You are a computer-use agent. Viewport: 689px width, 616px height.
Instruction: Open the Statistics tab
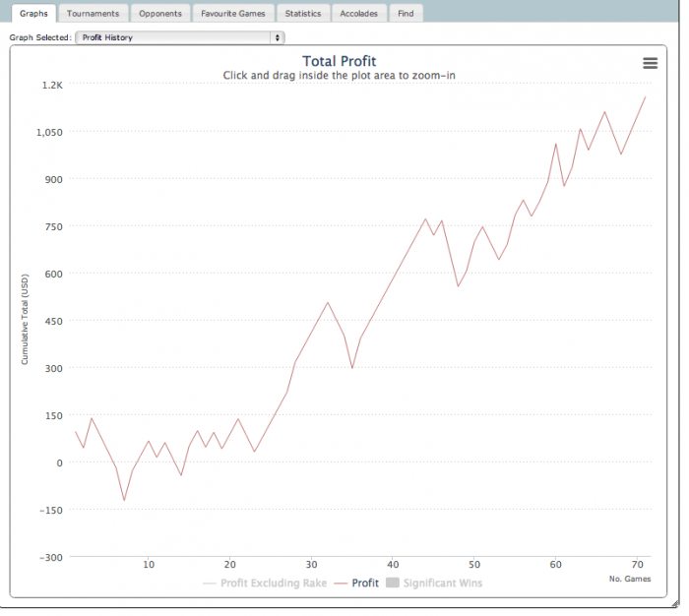click(x=303, y=14)
